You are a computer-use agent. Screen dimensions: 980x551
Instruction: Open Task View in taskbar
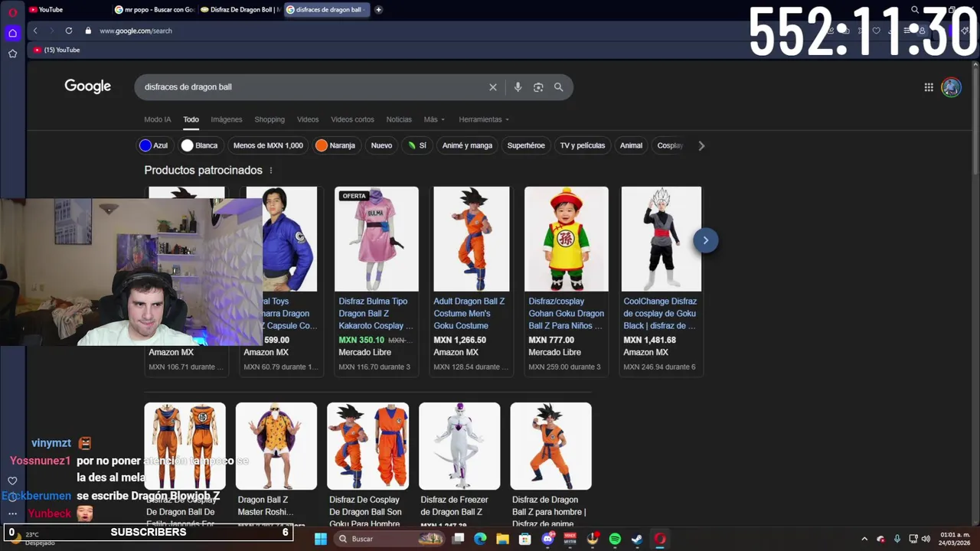coord(458,539)
